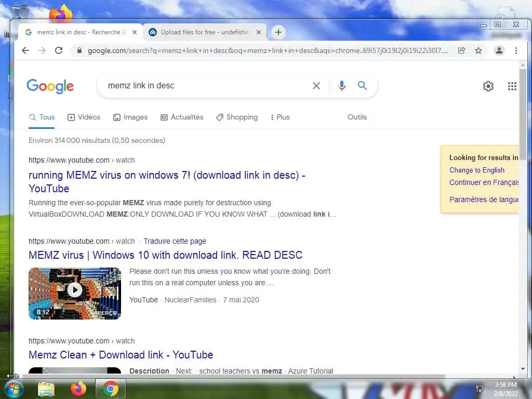Click the address bar URL

(268, 50)
